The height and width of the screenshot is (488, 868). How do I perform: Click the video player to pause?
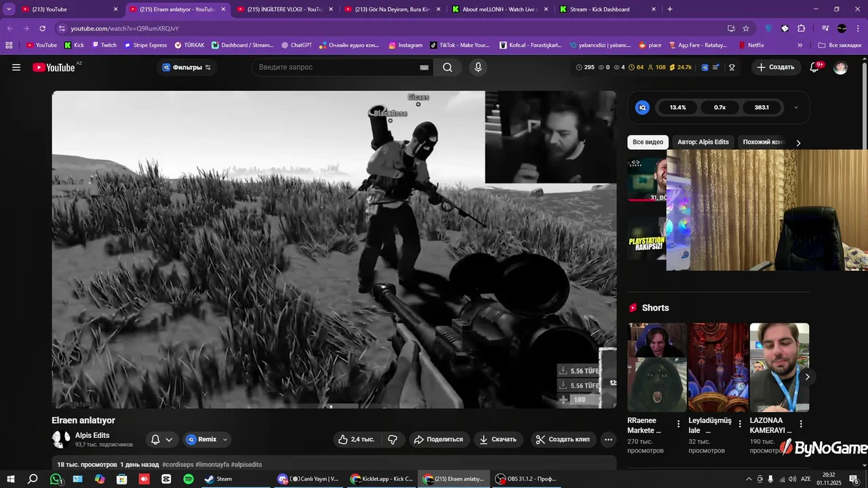[x=334, y=249]
